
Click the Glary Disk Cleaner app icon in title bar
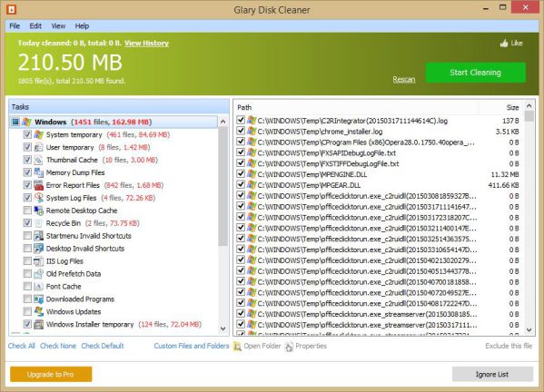(x=11, y=9)
